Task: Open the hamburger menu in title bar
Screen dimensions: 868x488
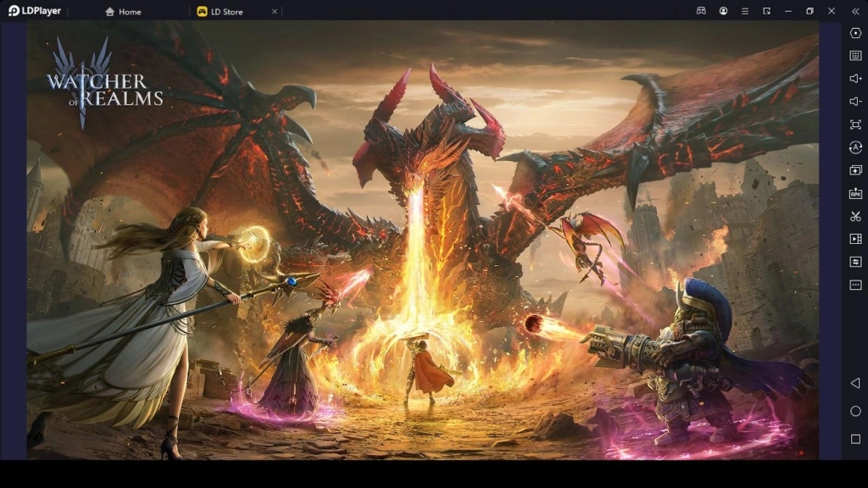Action: tap(744, 11)
